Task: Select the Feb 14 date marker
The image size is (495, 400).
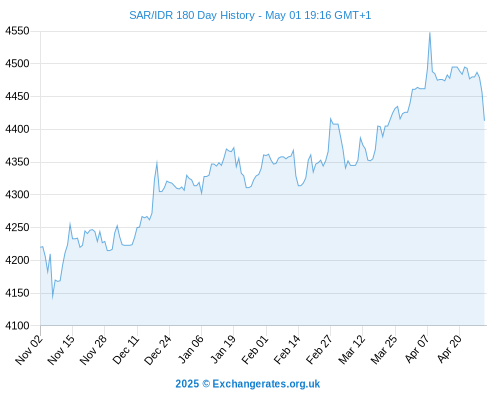Action: click(x=287, y=349)
